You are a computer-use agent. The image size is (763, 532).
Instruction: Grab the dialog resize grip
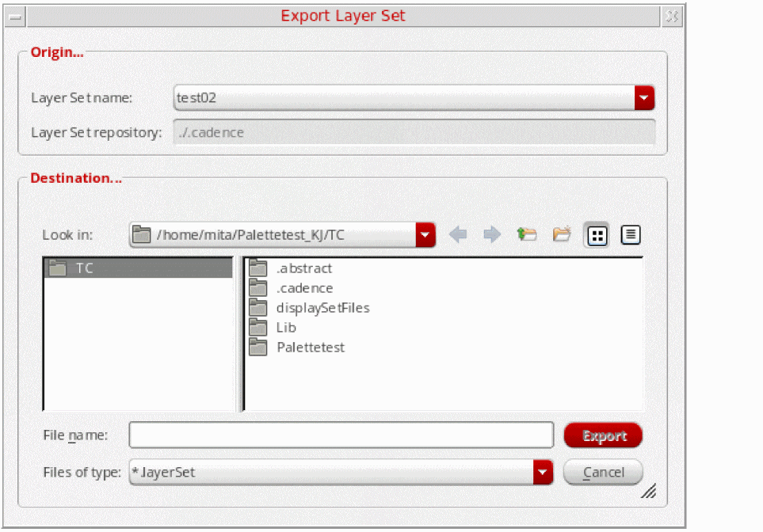pyautogui.click(x=649, y=491)
